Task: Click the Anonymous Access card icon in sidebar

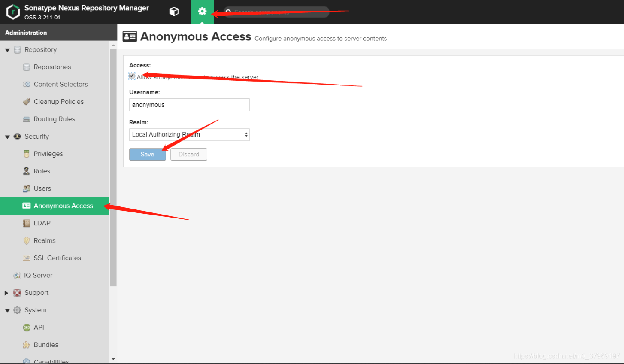Action: [27, 206]
